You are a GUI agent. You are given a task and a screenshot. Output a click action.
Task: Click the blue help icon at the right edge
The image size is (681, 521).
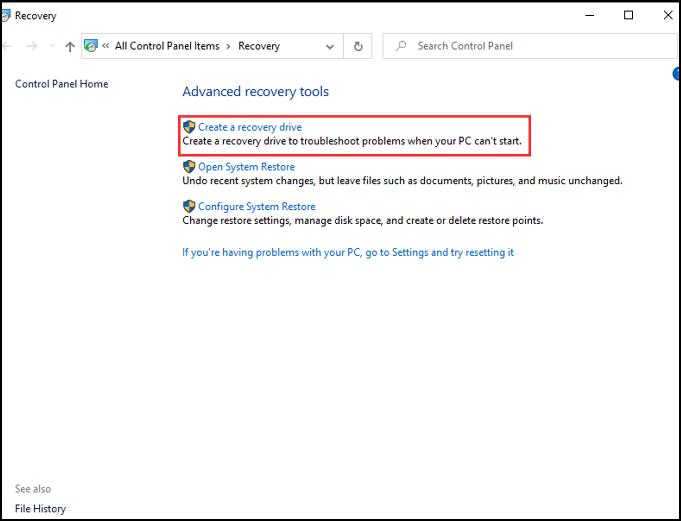[677, 74]
